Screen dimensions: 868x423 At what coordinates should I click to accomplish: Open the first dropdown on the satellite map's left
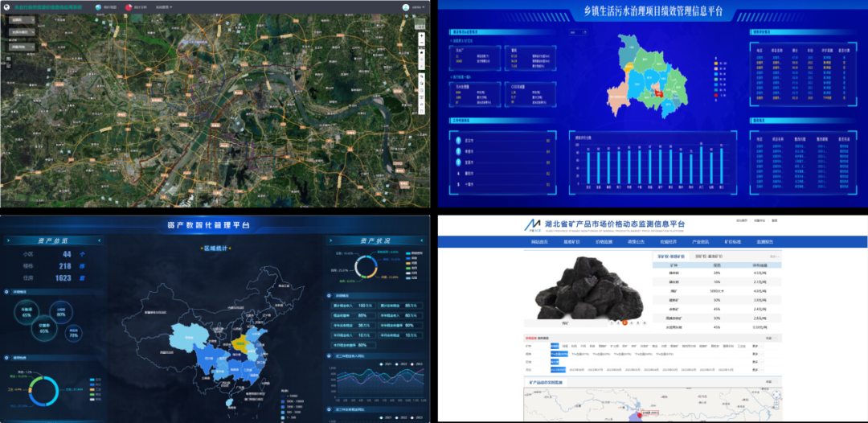click(21, 19)
